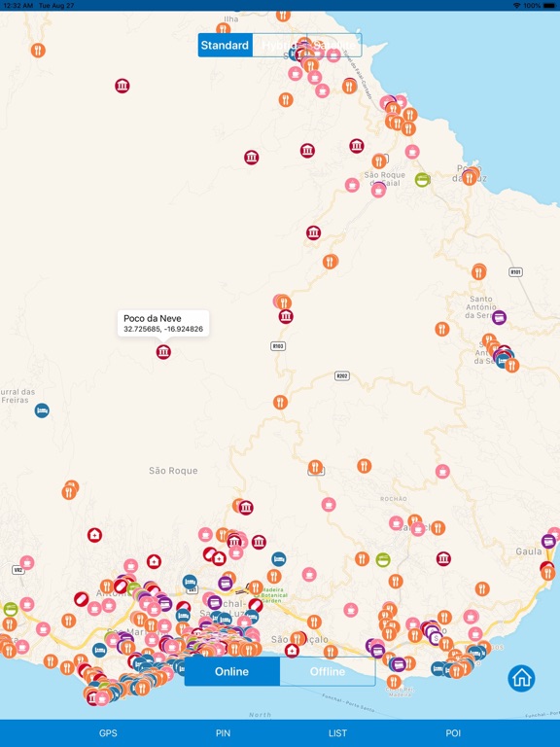This screenshot has height=747, width=560.
Task: Tap the museum marker under Poco da Neve callout
Action: coord(163,352)
